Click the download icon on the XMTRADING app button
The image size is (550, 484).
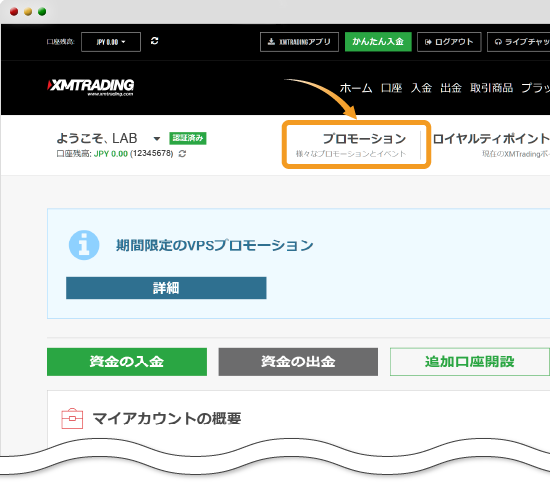pos(271,42)
